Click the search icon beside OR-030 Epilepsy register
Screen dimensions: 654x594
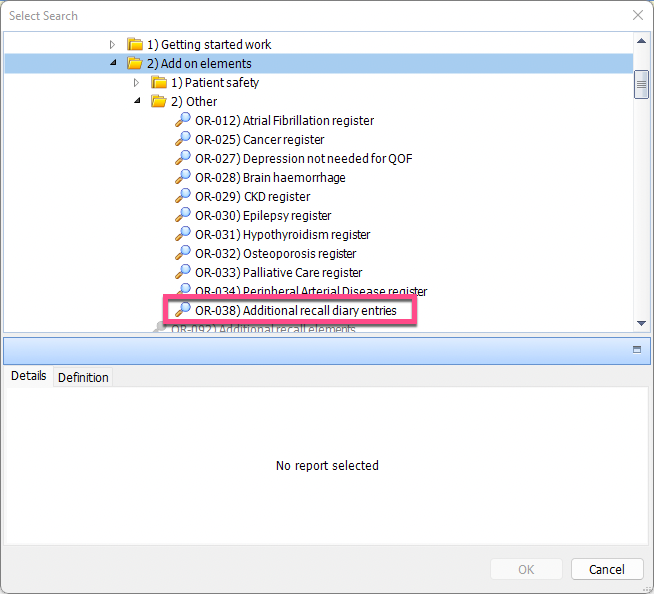(x=183, y=215)
